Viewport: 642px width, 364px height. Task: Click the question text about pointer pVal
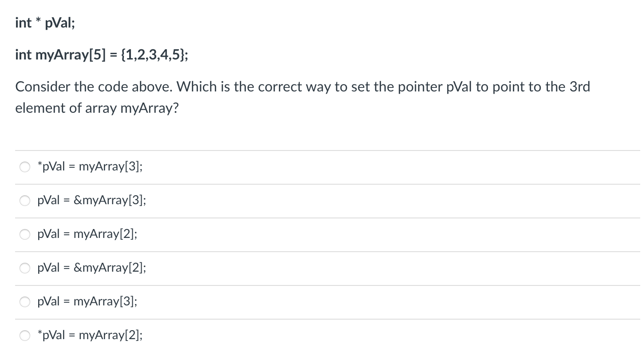pos(302,97)
